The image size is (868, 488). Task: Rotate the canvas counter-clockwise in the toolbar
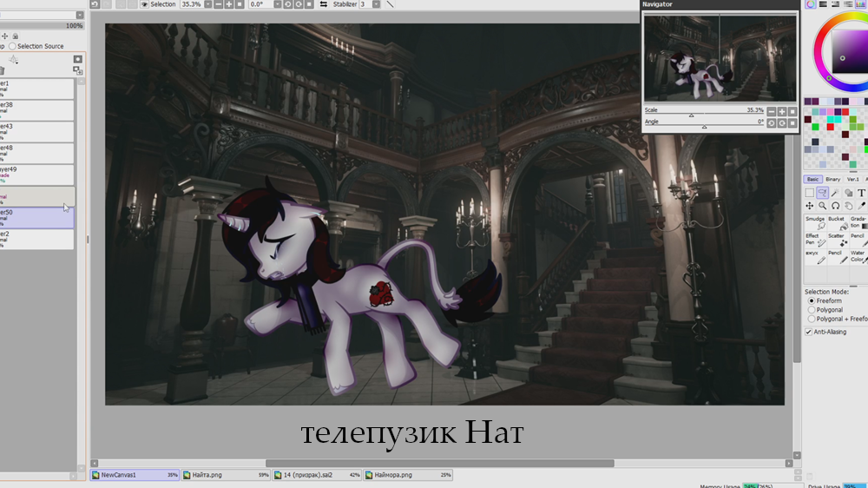coord(288,3)
